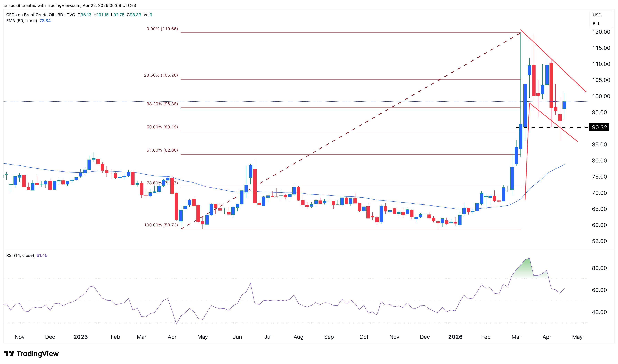The image size is (618, 364).
Task: Toggle the BLL unit display
Action: click(596, 24)
